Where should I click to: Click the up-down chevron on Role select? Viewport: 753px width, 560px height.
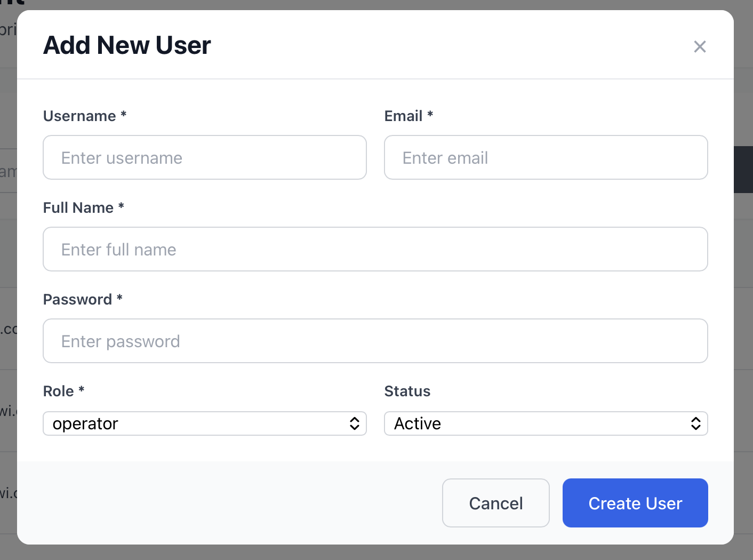click(x=355, y=423)
